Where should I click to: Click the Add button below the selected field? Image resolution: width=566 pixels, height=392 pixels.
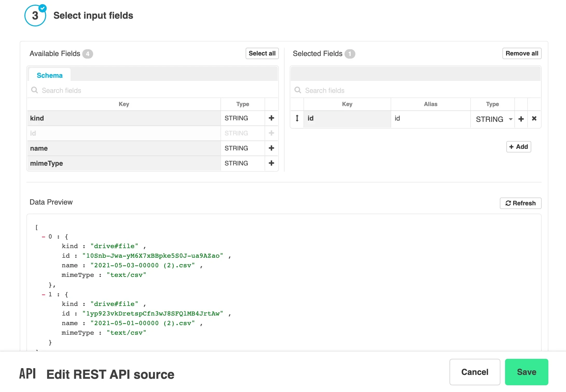pos(518,146)
